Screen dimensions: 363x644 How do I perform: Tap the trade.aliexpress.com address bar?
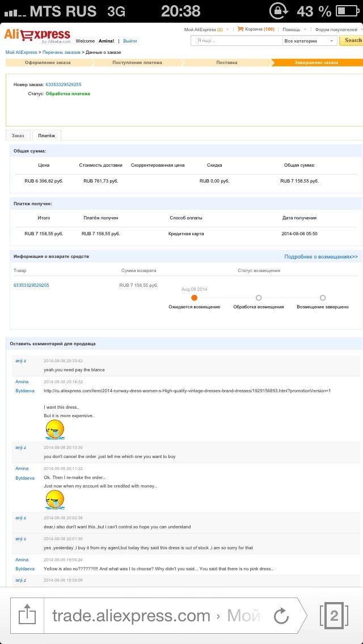[x=156, y=616]
